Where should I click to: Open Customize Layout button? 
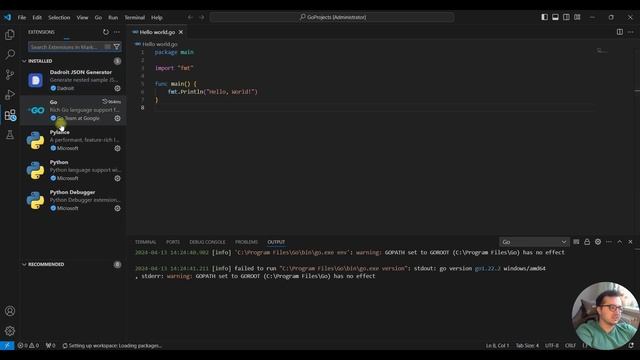tap(577, 17)
